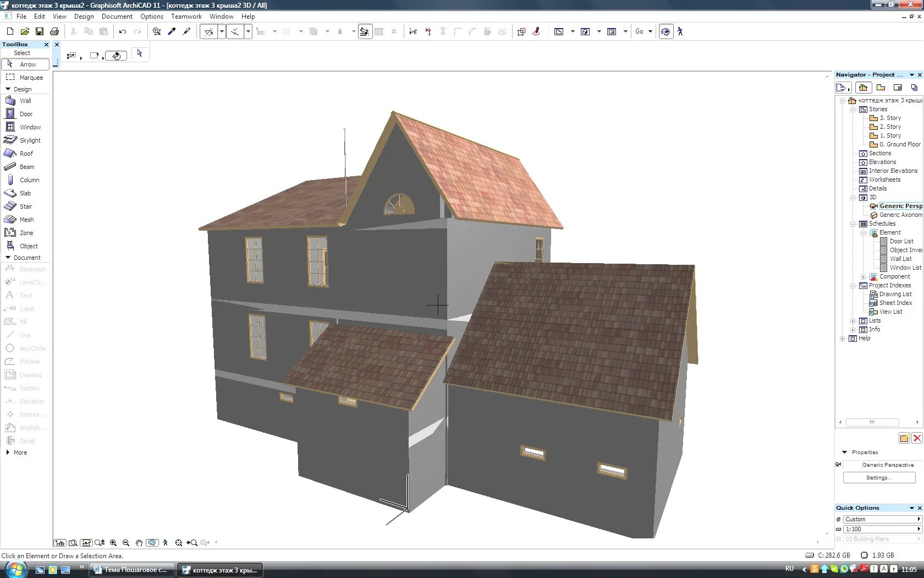Click the Settings... button in Properties
Viewport: 924px width, 578px height.
point(879,478)
